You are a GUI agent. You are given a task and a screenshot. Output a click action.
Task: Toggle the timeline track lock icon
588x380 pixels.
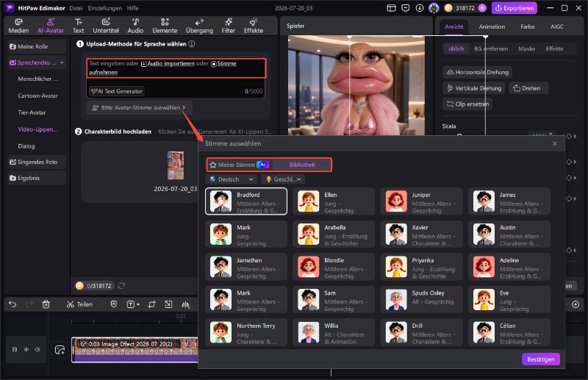coord(15,349)
